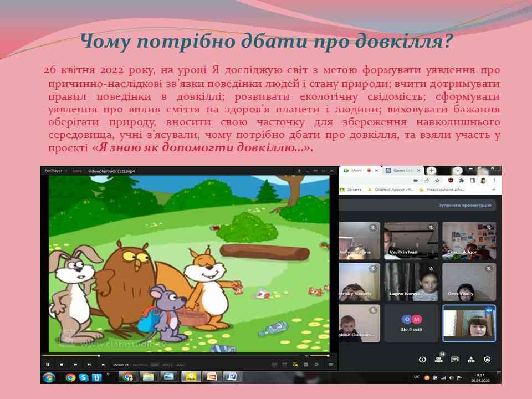This screenshot has height=399, width=532.
Task: Open Chrome profile avatar
Action: pos(483,181)
